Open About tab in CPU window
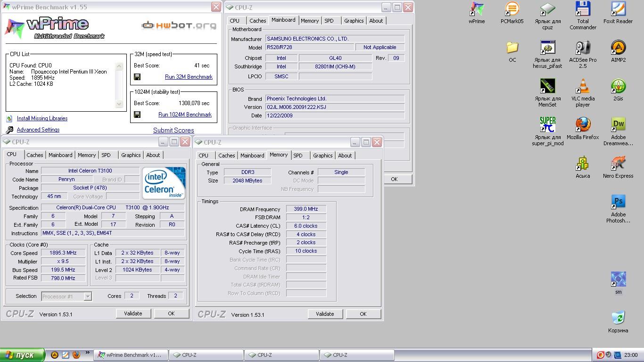 (153, 155)
